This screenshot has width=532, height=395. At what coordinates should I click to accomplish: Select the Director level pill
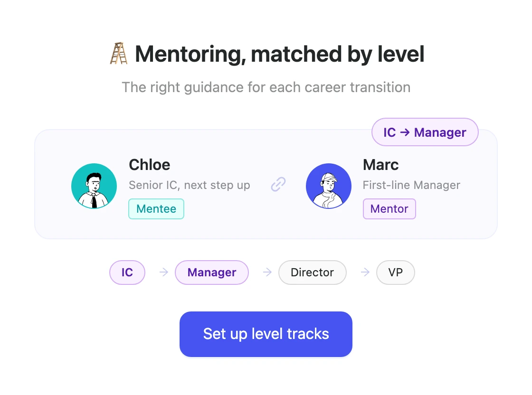[312, 272]
